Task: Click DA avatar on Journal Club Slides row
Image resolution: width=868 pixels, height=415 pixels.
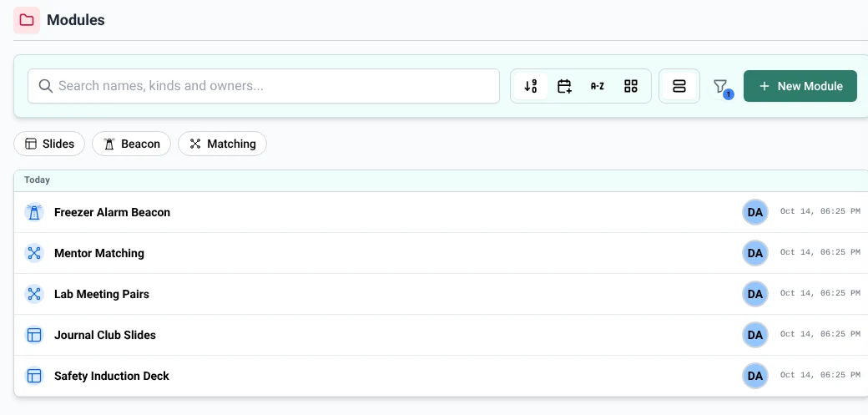Action: 755,335
